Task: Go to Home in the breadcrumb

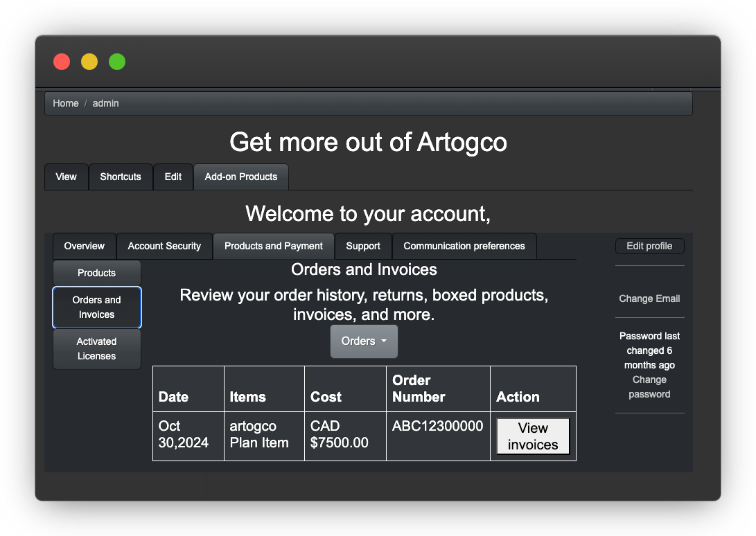Action: (x=66, y=103)
